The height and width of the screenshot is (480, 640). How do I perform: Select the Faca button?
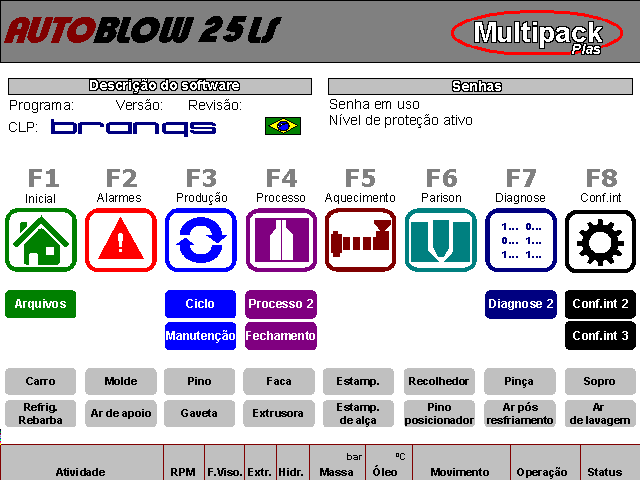279,381
